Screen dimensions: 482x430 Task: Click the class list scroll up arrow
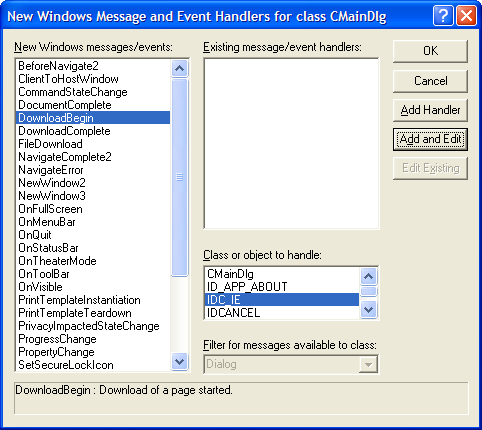[368, 276]
